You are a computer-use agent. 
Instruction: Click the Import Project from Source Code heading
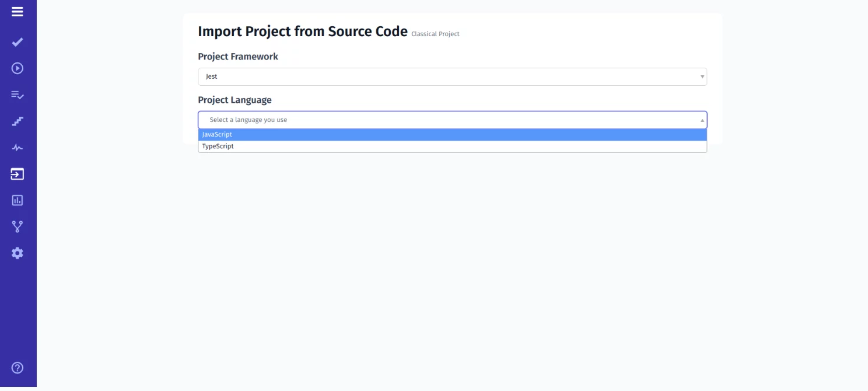coord(303,32)
